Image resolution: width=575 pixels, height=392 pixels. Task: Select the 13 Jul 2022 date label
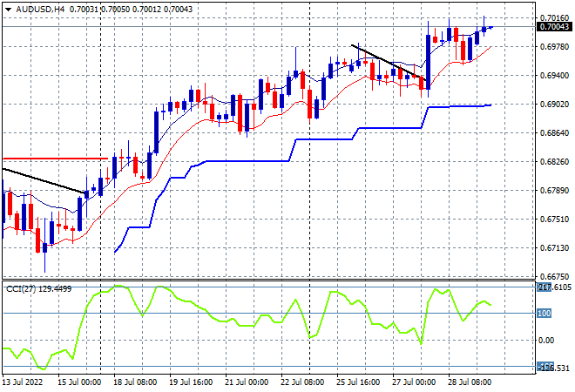23,382
